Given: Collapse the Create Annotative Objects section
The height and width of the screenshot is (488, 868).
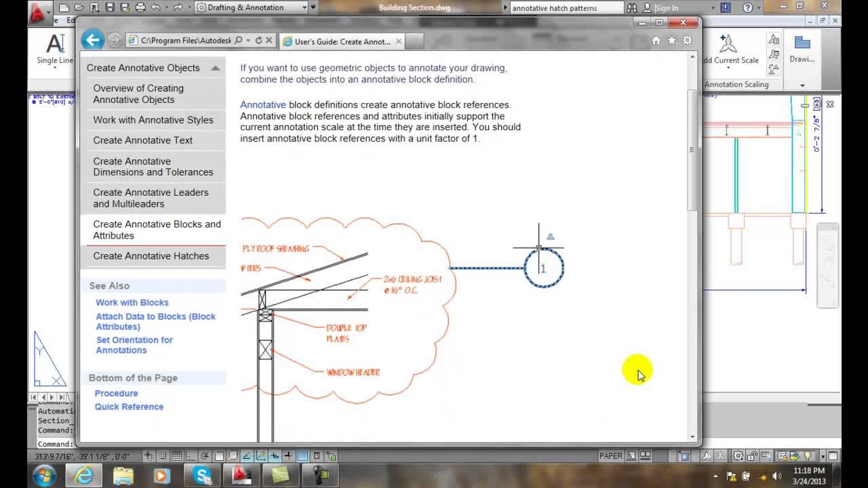Looking at the screenshot, I should point(216,68).
